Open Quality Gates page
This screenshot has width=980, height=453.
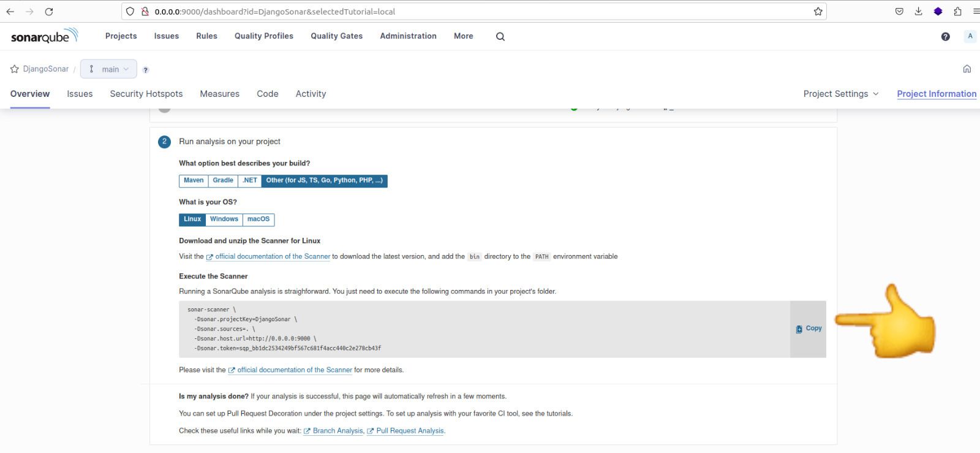[x=336, y=36]
